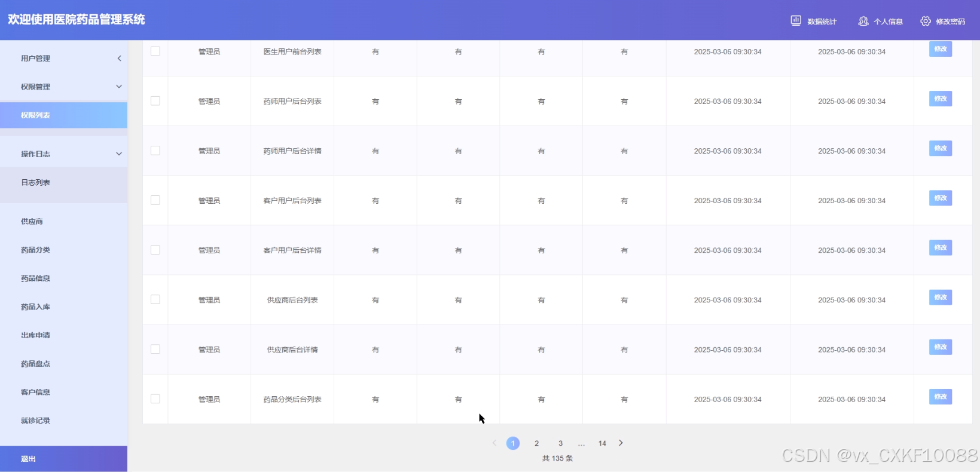Open 药品分类 menu item
The width and height of the screenshot is (980, 472).
pos(63,250)
